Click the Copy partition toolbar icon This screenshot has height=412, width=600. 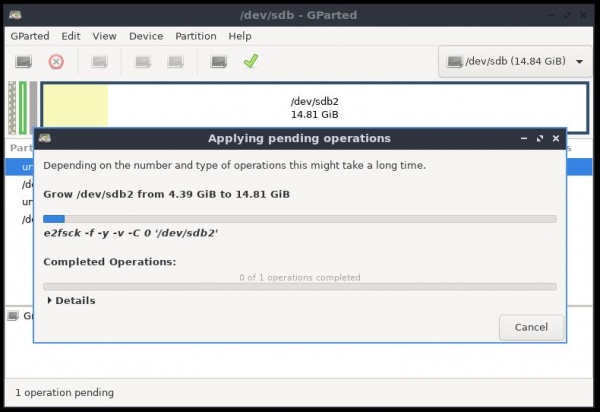pos(143,62)
